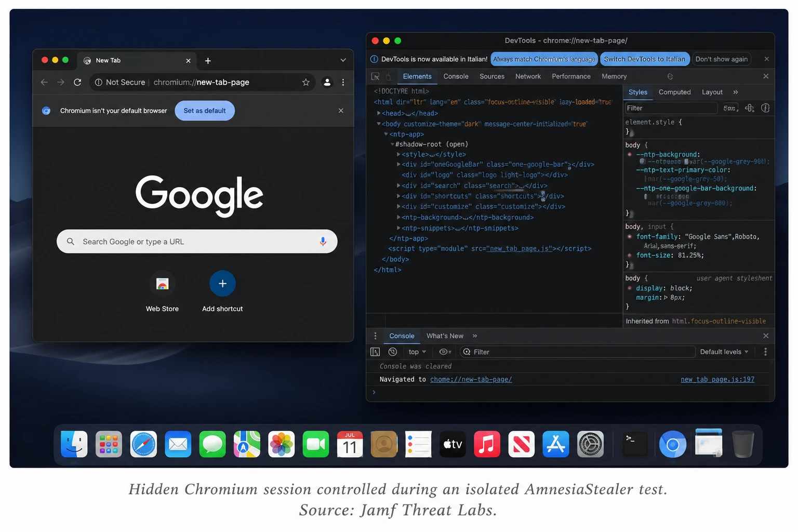The image size is (798, 532).
Task: Click the magnifier icon in Google search box
Action: (71, 242)
